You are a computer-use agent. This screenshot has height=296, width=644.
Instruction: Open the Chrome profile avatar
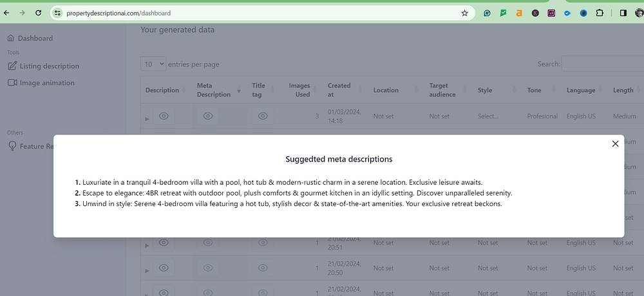pos(638,13)
